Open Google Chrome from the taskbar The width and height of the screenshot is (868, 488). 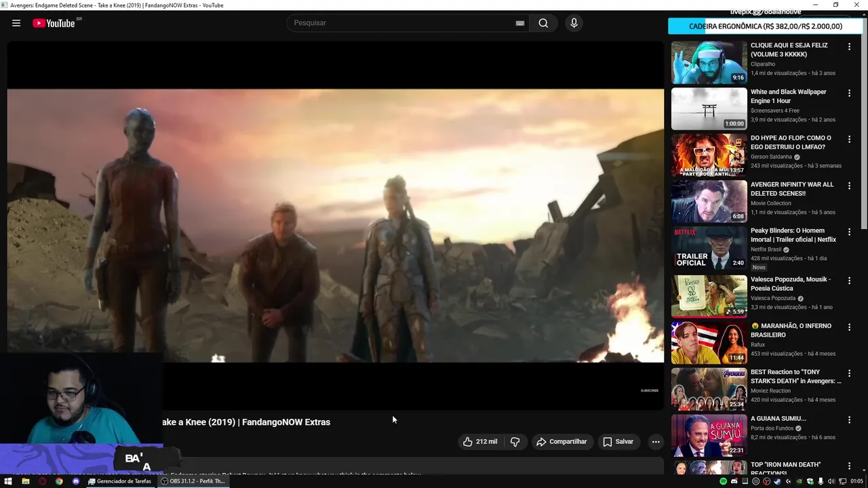click(59, 481)
